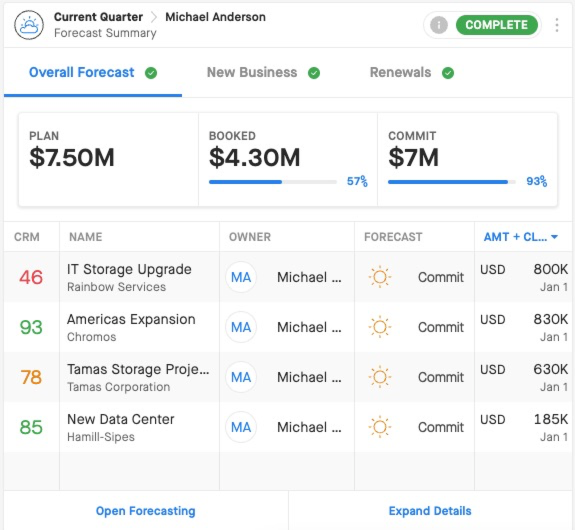
Task: Click the 185K amount
Action: tap(550, 419)
